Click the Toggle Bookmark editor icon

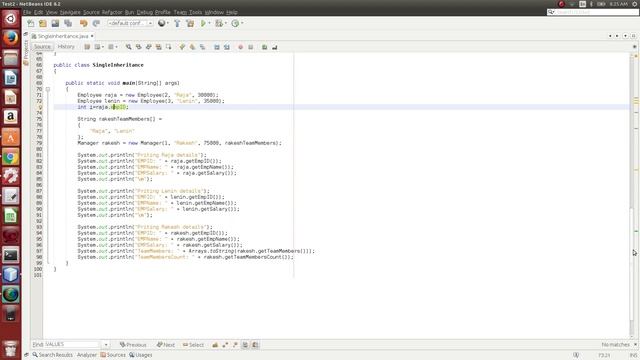(202, 47)
